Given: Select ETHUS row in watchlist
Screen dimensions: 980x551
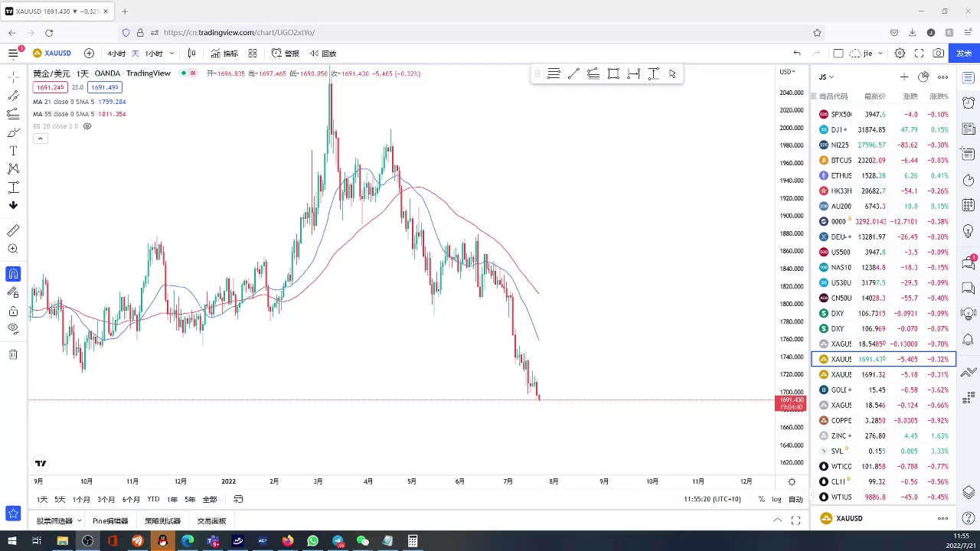Looking at the screenshot, I should point(884,176).
